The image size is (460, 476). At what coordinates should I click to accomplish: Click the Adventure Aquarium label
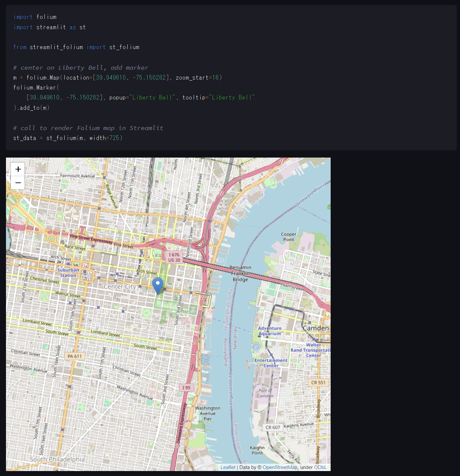click(x=270, y=331)
